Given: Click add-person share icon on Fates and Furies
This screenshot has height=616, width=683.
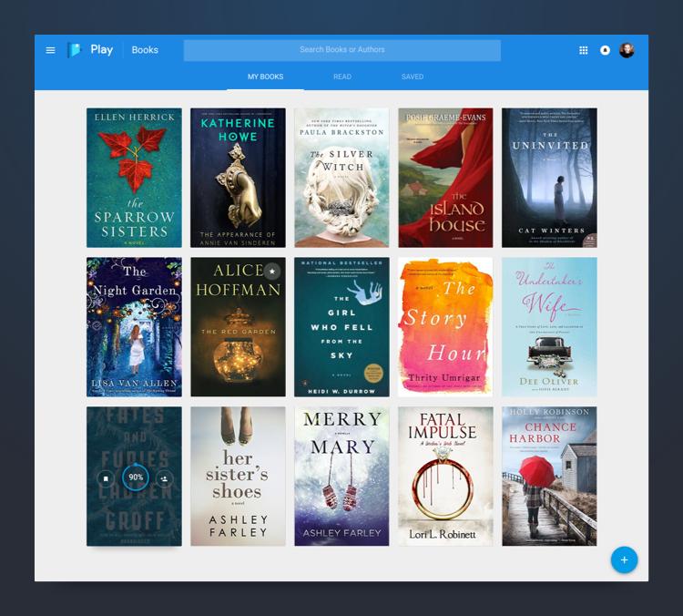Looking at the screenshot, I should pos(165,477).
